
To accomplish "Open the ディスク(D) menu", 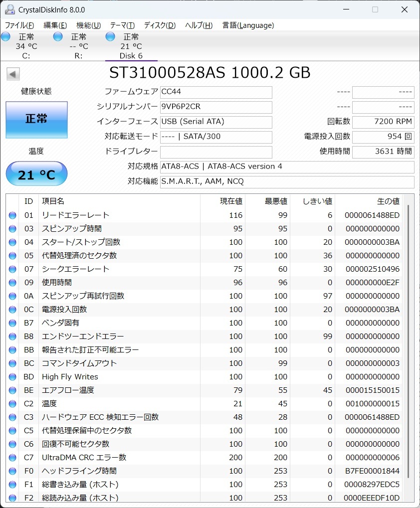I will (160, 25).
